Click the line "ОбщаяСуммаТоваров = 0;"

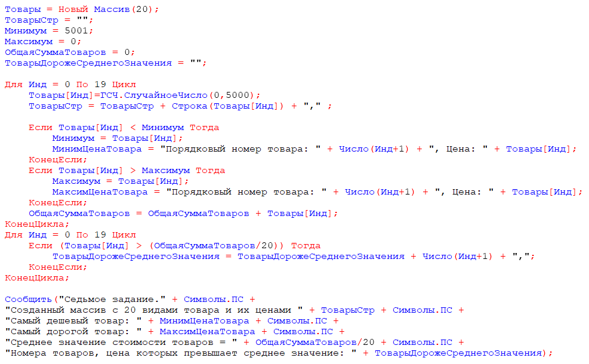69,53
